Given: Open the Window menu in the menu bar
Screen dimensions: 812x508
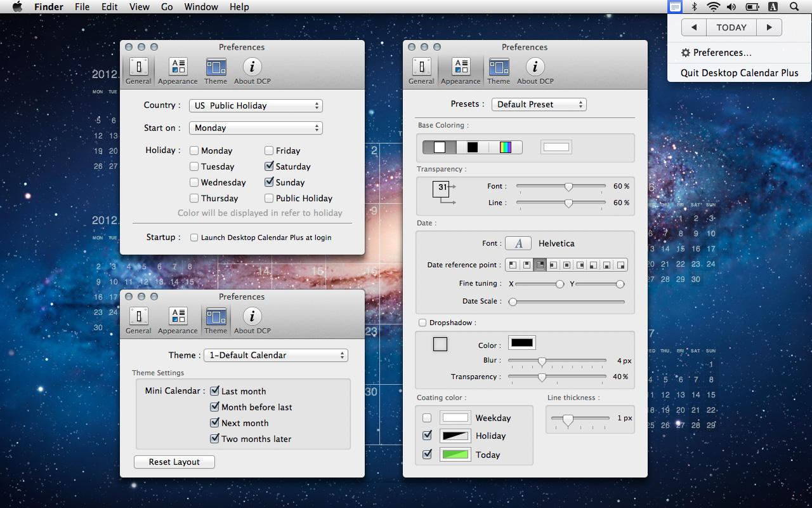Looking at the screenshot, I should click(x=201, y=7).
